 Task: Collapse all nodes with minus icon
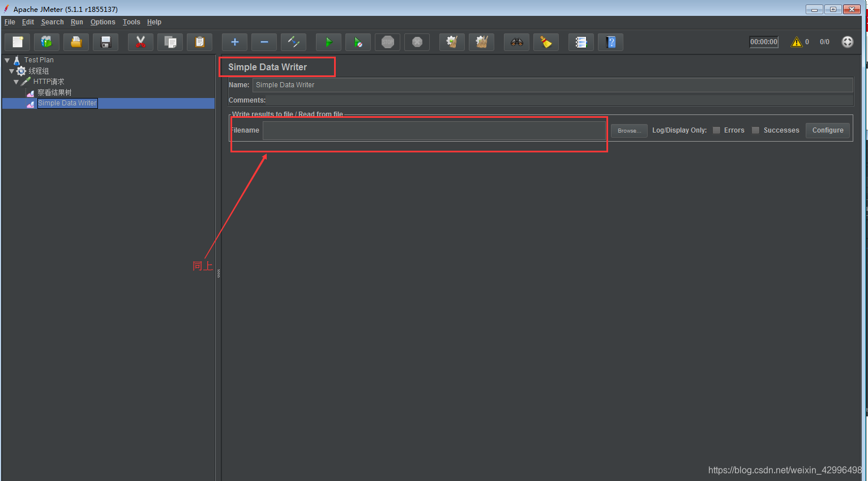pos(264,42)
